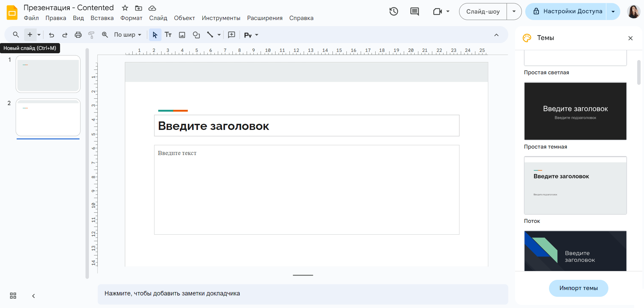Image resolution: width=644 pixels, height=308 pixels.
Task: Select the cursor pointer tool
Action: pos(155,35)
